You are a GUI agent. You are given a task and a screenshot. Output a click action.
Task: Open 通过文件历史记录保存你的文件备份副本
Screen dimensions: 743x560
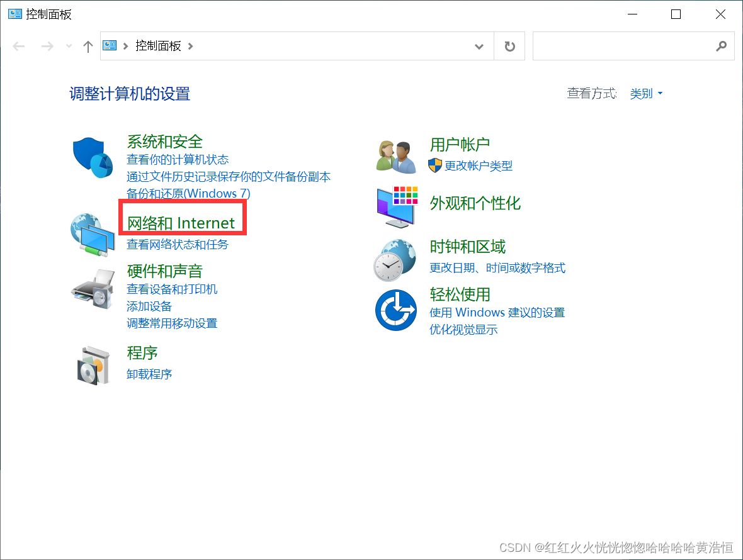click(229, 177)
